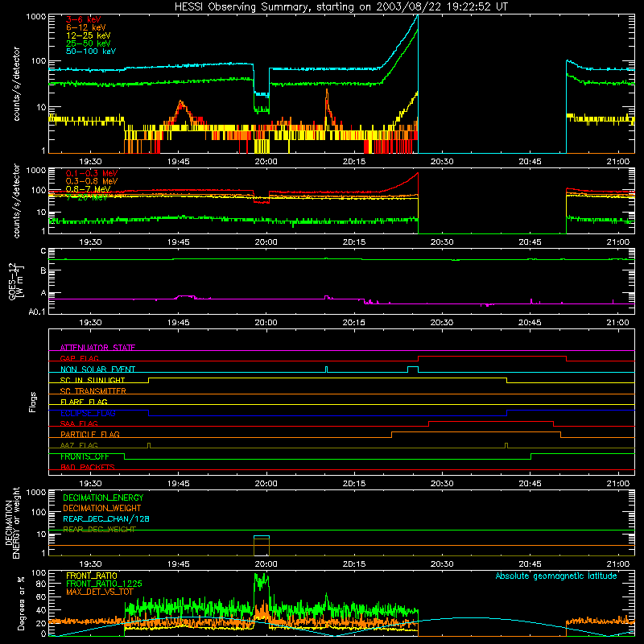Select the ATTENUATOR_STATE flag label
Screen dimensions: 644x644
click(97, 348)
